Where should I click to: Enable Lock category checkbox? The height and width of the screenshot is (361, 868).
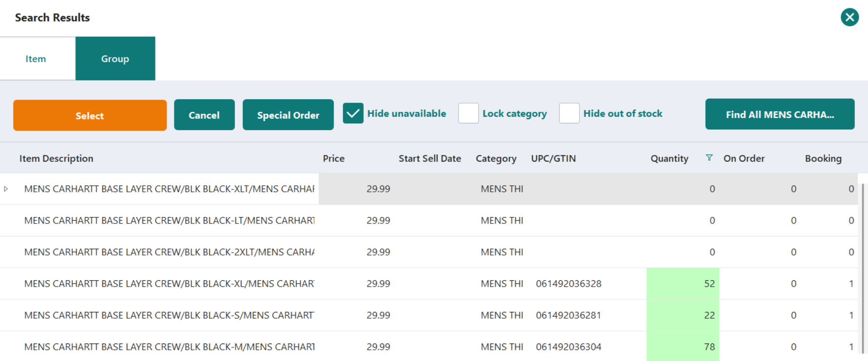coord(468,113)
